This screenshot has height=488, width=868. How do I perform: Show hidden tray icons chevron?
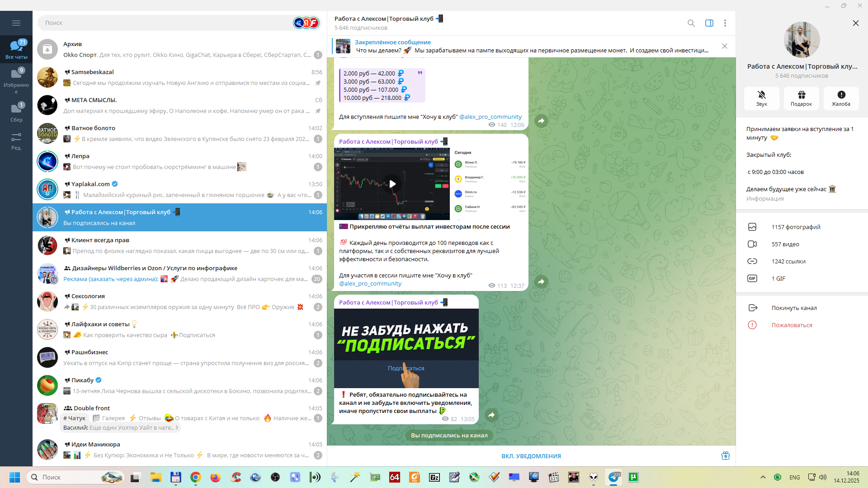point(763,477)
